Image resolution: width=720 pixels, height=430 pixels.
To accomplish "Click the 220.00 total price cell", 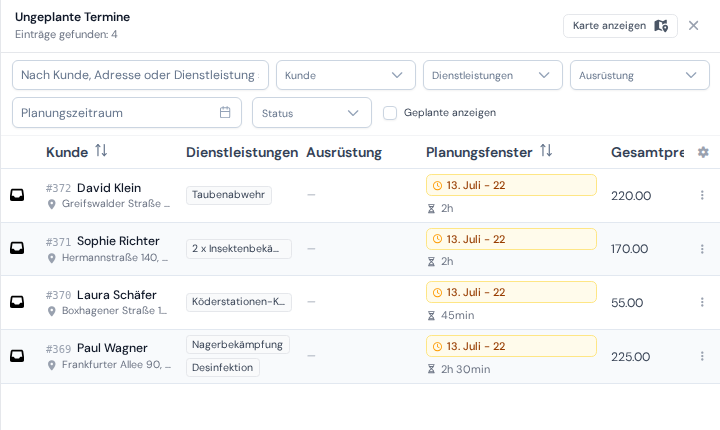I will tap(631, 196).
